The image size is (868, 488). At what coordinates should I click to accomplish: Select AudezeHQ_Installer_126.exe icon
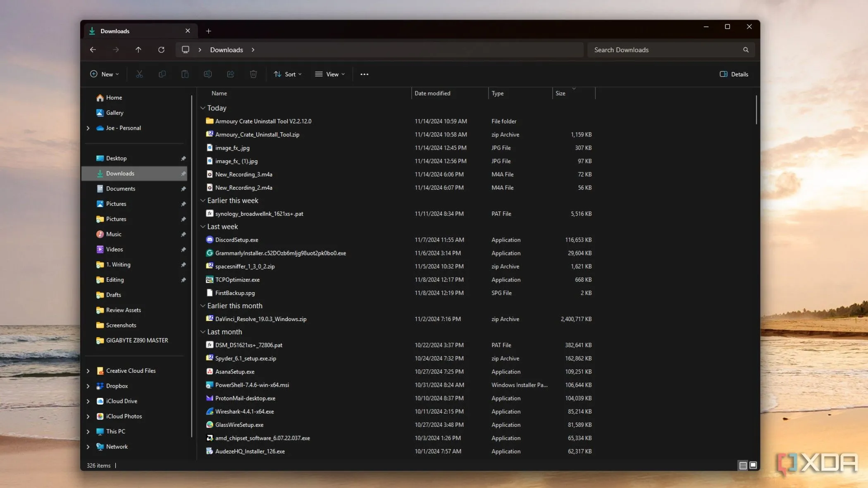pos(210,451)
